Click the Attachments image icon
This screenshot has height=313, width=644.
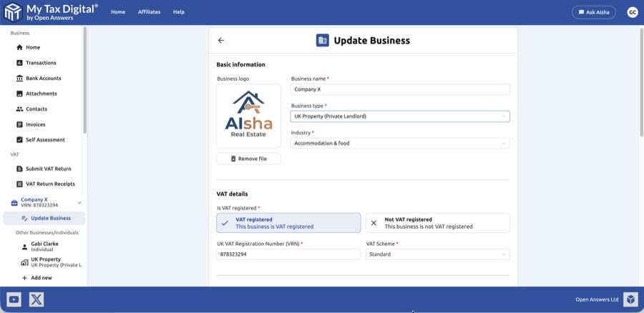[x=19, y=94]
